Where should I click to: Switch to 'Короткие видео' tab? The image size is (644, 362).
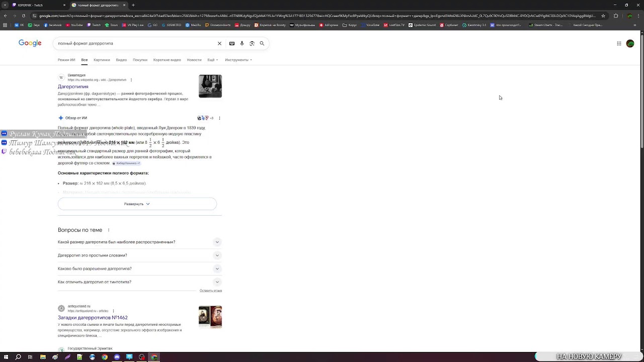[167, 60]
